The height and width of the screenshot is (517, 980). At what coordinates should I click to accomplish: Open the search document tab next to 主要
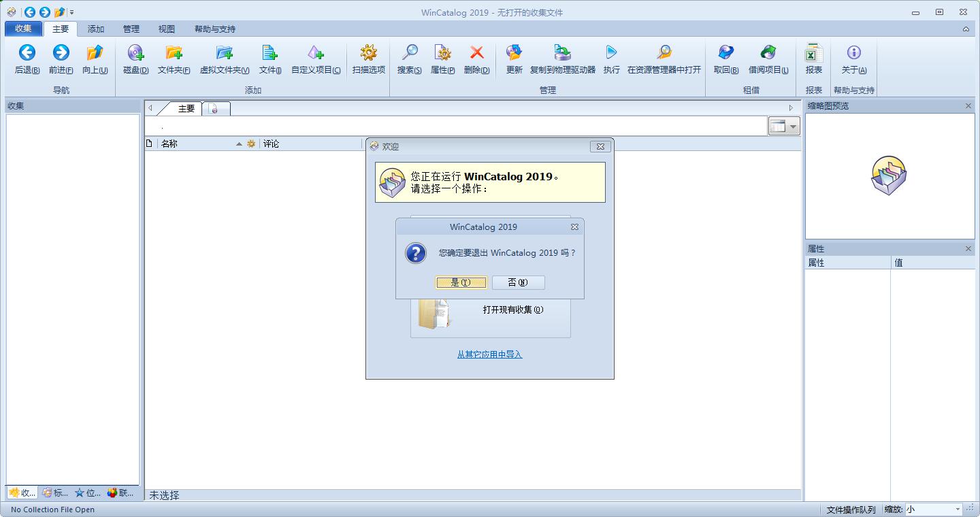pos(216,108)
